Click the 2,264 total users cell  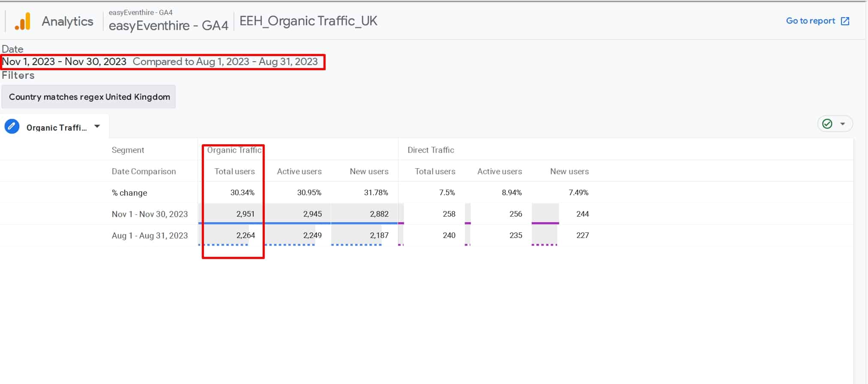pos(245,235)
